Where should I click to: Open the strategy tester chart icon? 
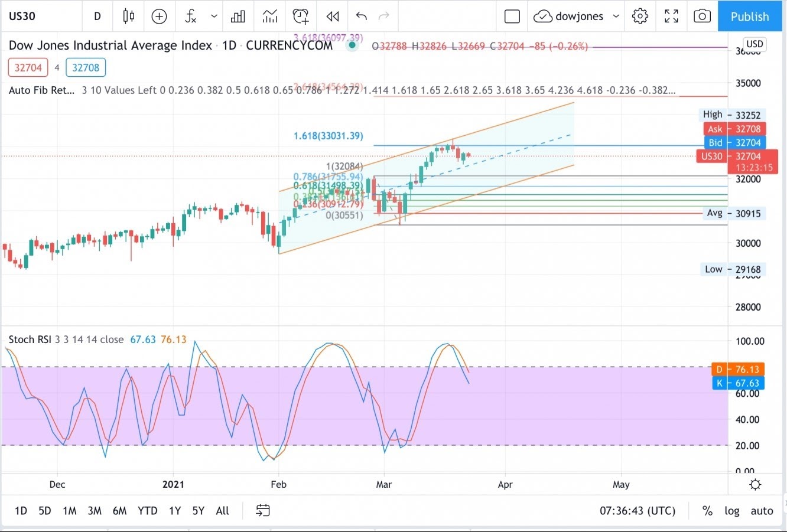coord(270,17)
